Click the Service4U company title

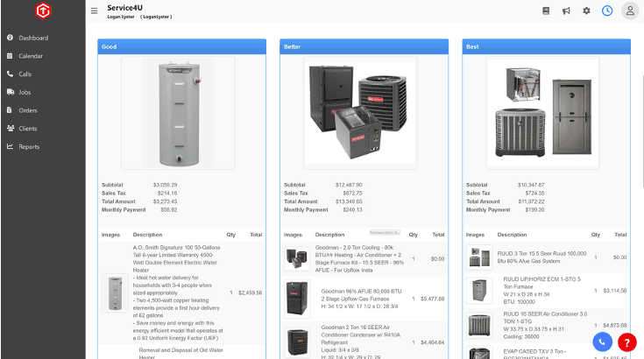124,8
